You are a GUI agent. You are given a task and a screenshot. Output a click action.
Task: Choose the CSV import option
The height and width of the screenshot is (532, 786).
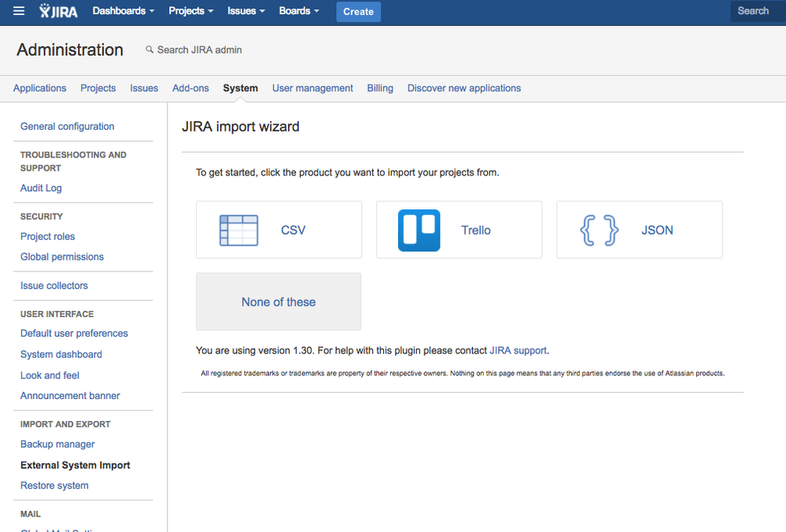click(x=279, y=230)
